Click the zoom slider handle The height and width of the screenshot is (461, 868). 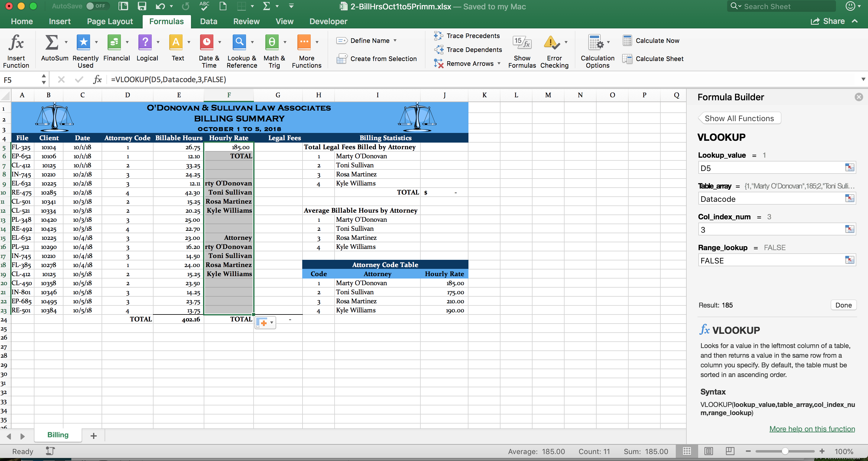tap(785, 451)
